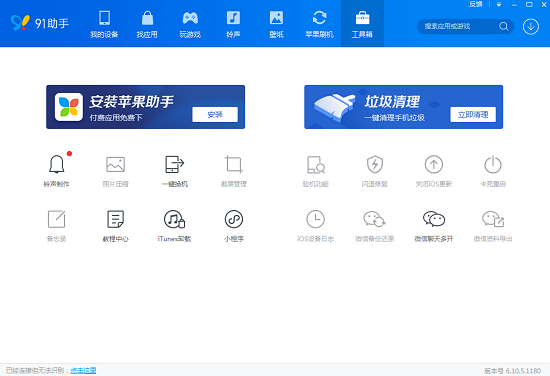The height and width of the screenshot is (376, 550).
Task: Click the 付费应用免费下 banner subtitle
Action: tap(116, 118)
